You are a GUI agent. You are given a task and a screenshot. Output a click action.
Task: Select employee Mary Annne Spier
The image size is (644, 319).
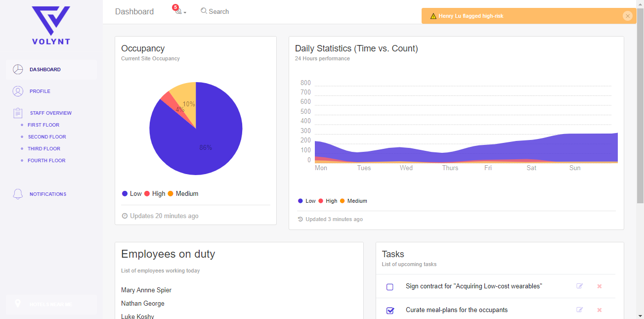(146, 290)
